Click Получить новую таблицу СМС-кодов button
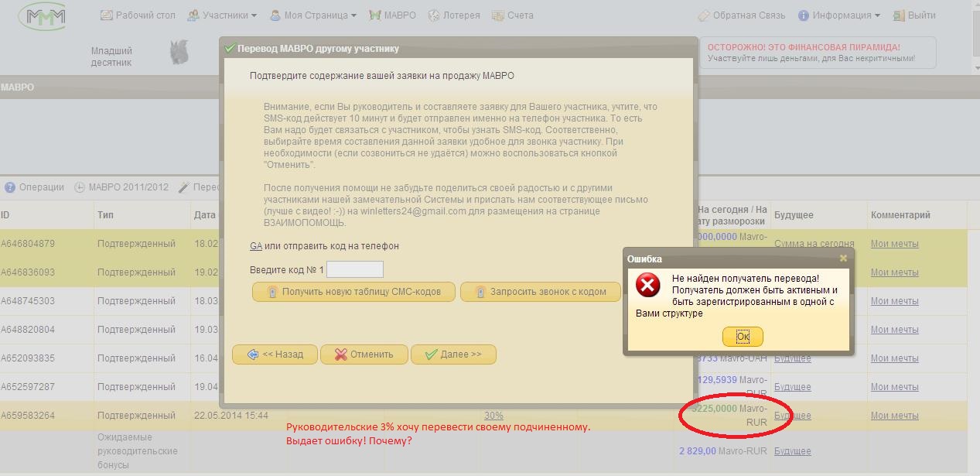This screenshot has height=476, width=980. tap(353, 292)
